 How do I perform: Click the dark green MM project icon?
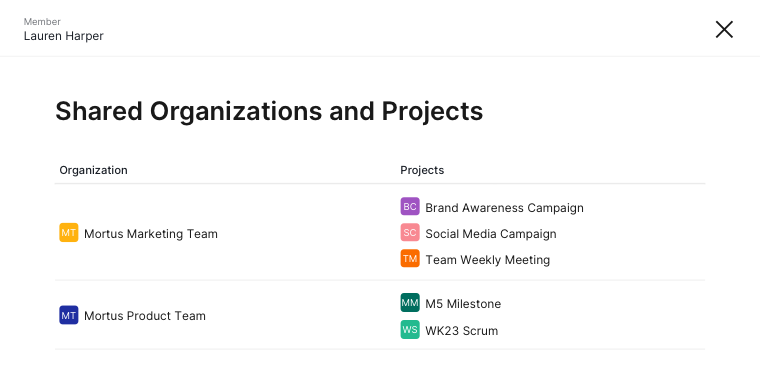(410, 303)
